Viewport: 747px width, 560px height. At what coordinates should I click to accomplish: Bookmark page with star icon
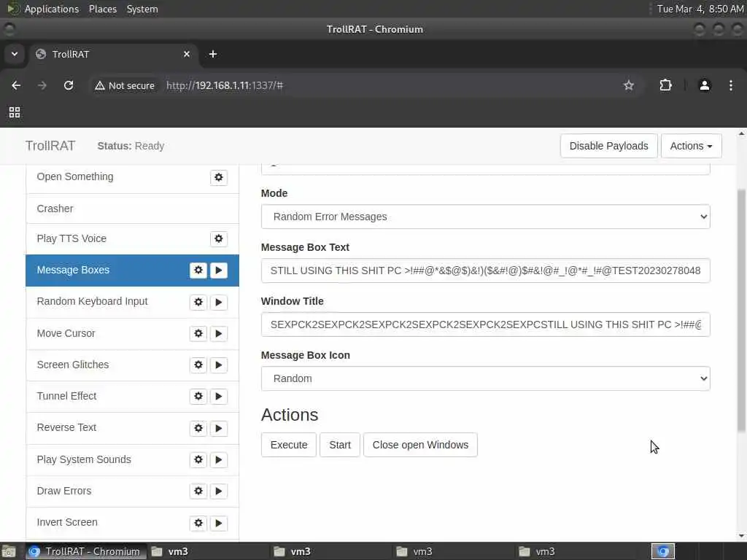click(x=629, y=85)
